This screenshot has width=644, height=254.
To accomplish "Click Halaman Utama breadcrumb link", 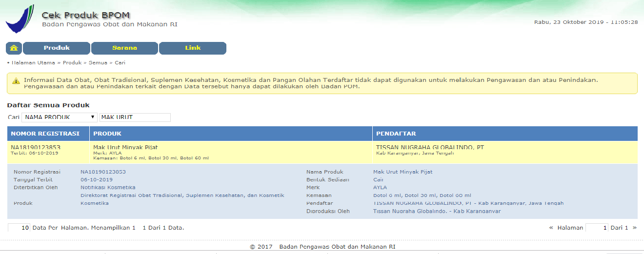I will click(33, 63).
